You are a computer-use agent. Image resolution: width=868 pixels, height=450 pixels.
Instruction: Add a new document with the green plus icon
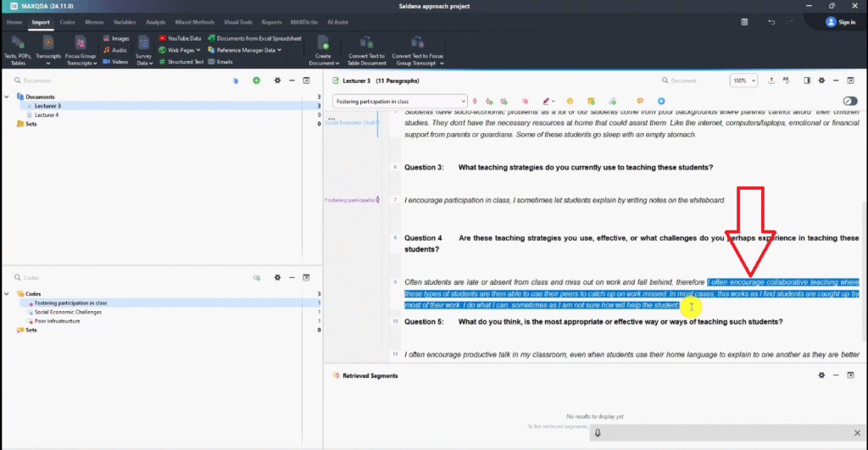pos(256,81)
